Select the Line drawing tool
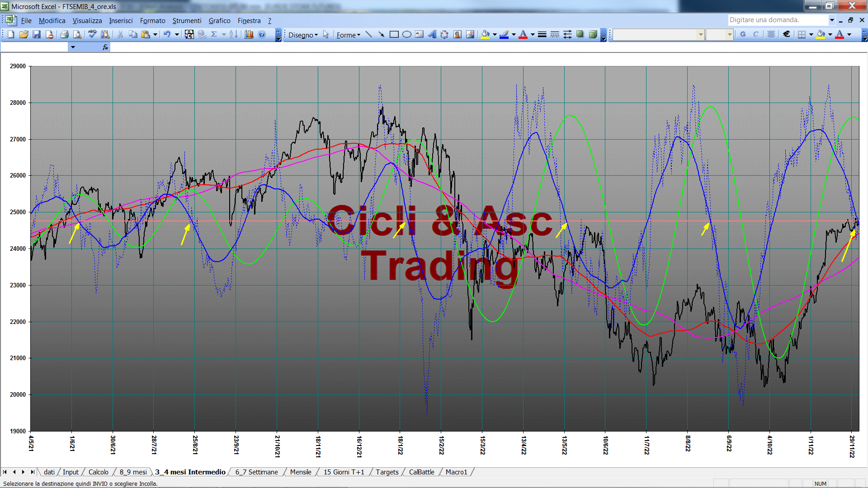This screenshot has height=488, width=868. click(368, 34)
